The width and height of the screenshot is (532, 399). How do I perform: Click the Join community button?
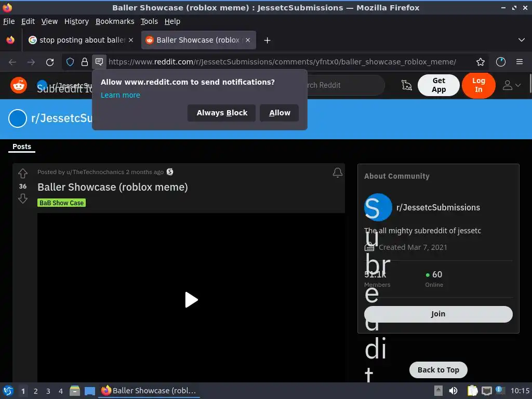pos(438,314)
